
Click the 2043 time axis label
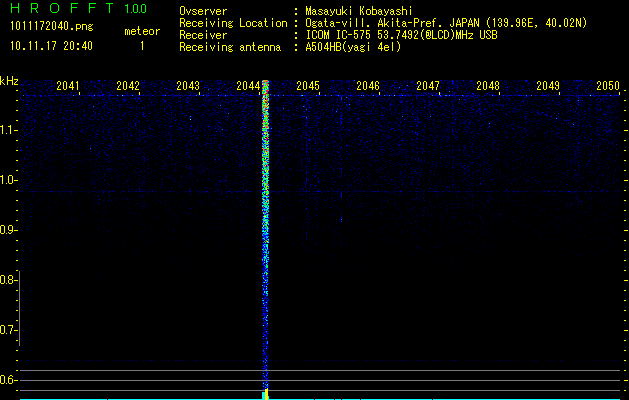(188, 86)
